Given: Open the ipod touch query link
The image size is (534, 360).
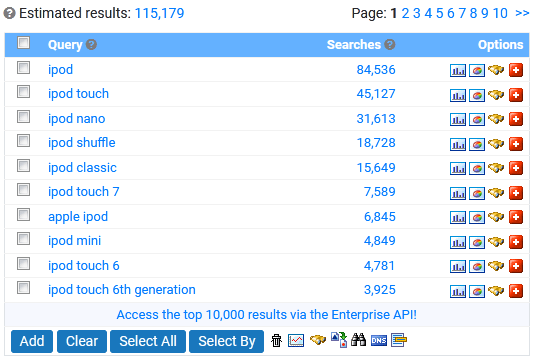Looking at the screenshot, I should click(78, 94).
